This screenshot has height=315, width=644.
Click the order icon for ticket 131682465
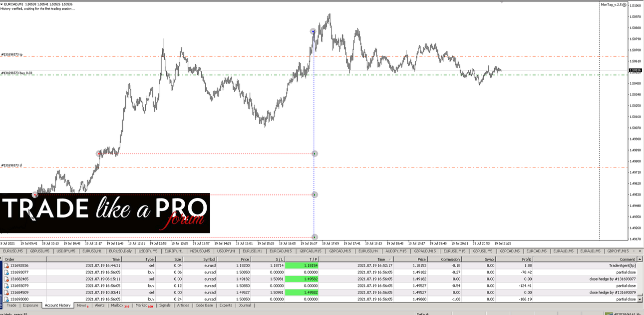click(x=6, y=279)
